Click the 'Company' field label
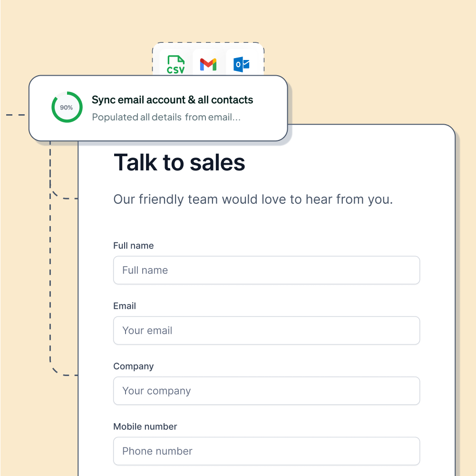 point(133,366)
